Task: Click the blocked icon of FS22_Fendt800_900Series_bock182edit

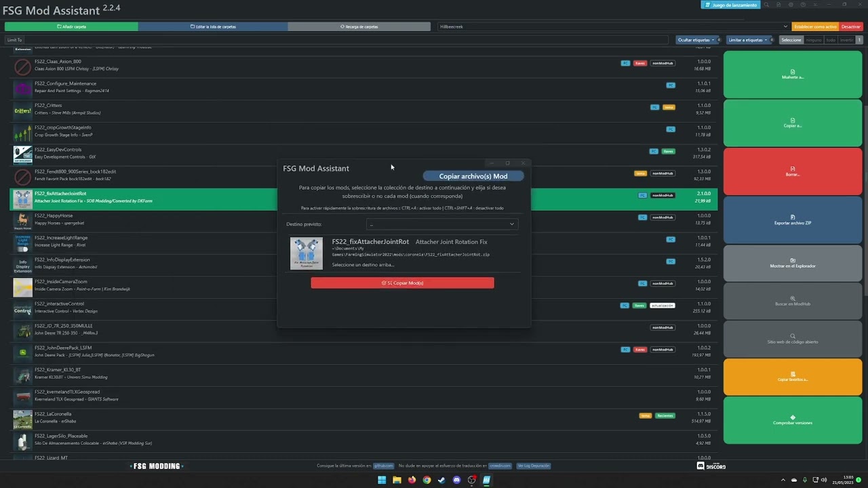Action: (23, 176)
